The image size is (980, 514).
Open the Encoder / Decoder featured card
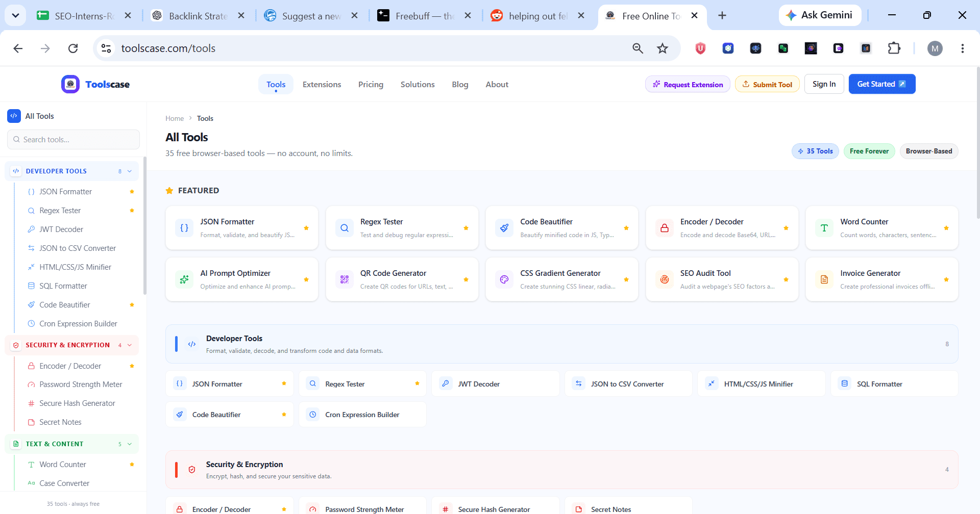[x=722, y=228]
